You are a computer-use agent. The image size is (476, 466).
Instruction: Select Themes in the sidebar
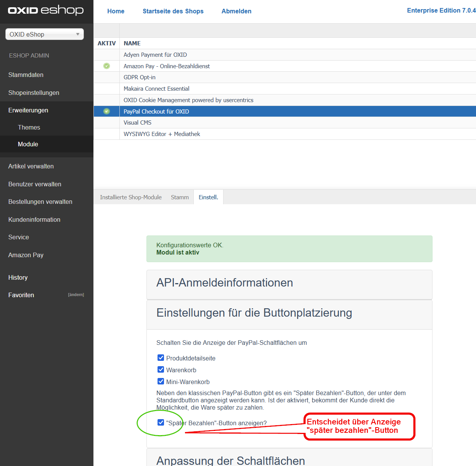click(29, 127)
